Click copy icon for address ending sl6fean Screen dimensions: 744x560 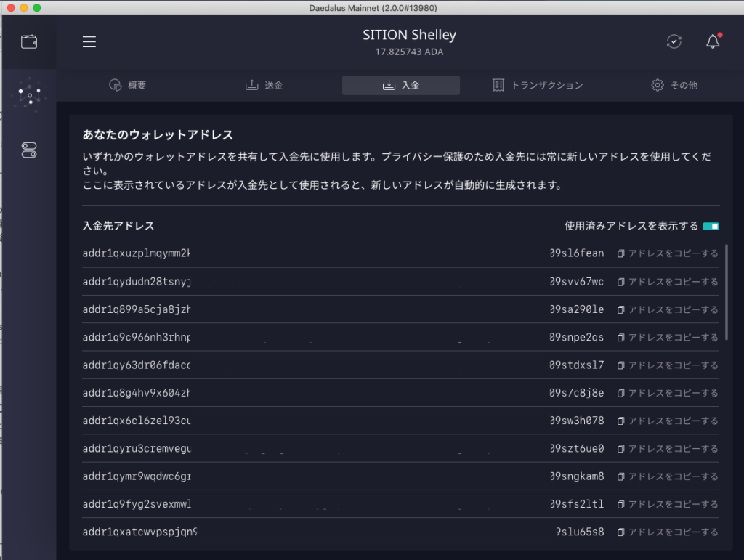tap(621, 253)
